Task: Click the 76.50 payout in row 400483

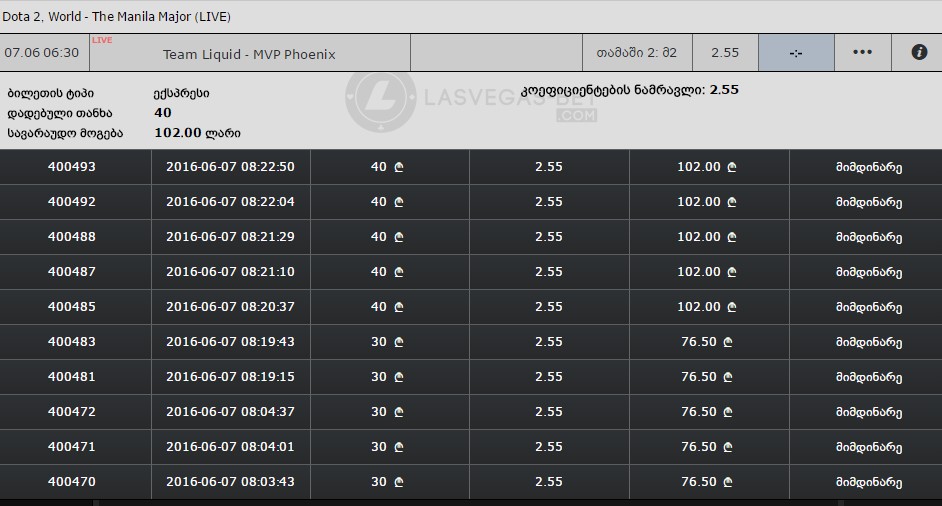Action: pos(706,341)
